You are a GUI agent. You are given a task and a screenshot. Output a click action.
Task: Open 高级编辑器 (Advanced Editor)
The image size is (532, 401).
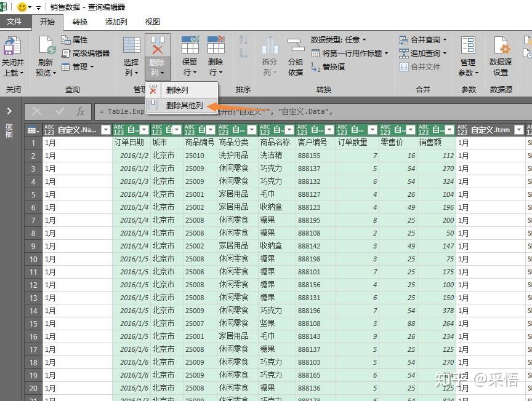[x=86, y=54]
